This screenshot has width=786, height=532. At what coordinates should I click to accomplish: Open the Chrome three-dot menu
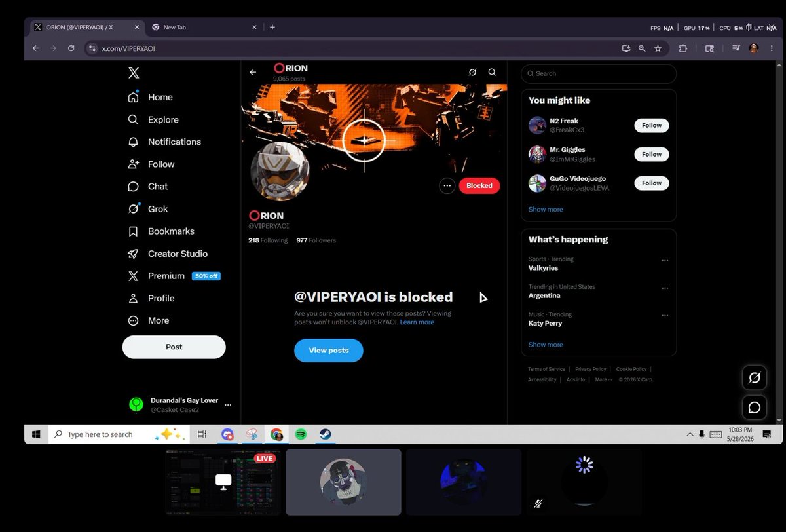pos(771,48)
